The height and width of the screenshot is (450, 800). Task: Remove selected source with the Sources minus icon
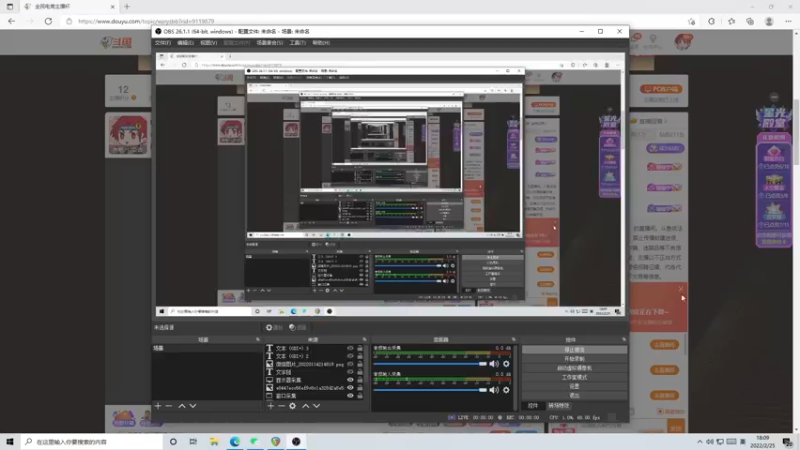pos(281,406)
